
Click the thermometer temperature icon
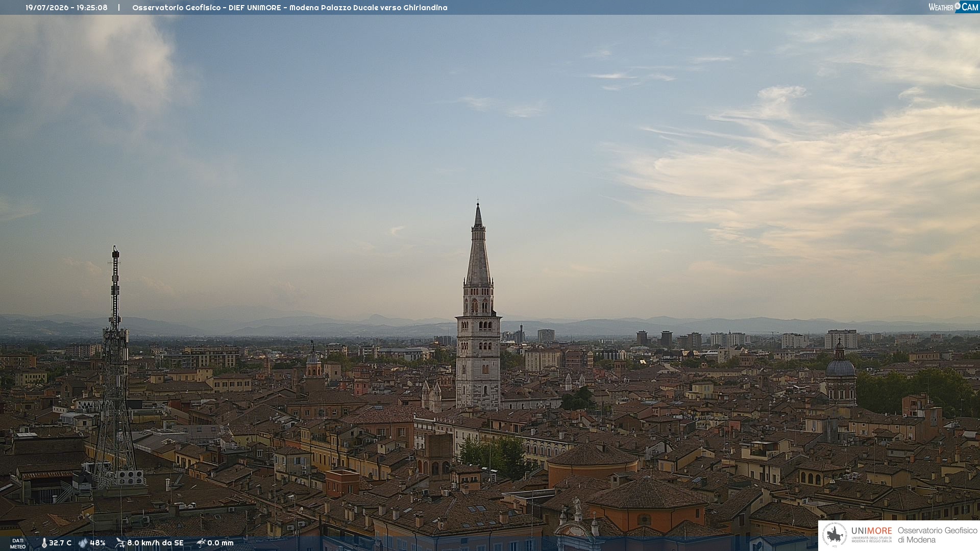44,543
